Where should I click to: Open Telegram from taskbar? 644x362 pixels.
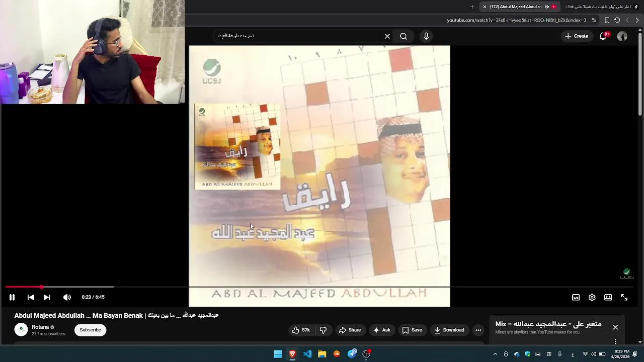click(352, 354)
